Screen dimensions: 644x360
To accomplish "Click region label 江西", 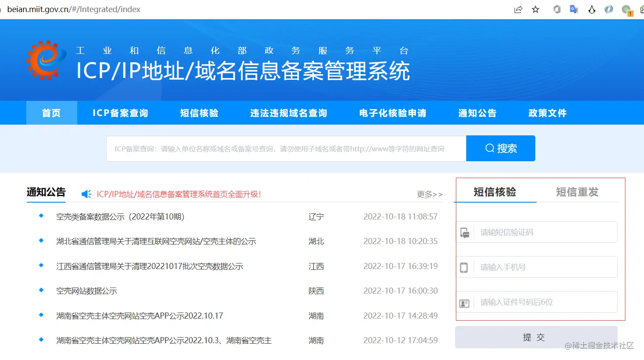I will click(316, 266).
